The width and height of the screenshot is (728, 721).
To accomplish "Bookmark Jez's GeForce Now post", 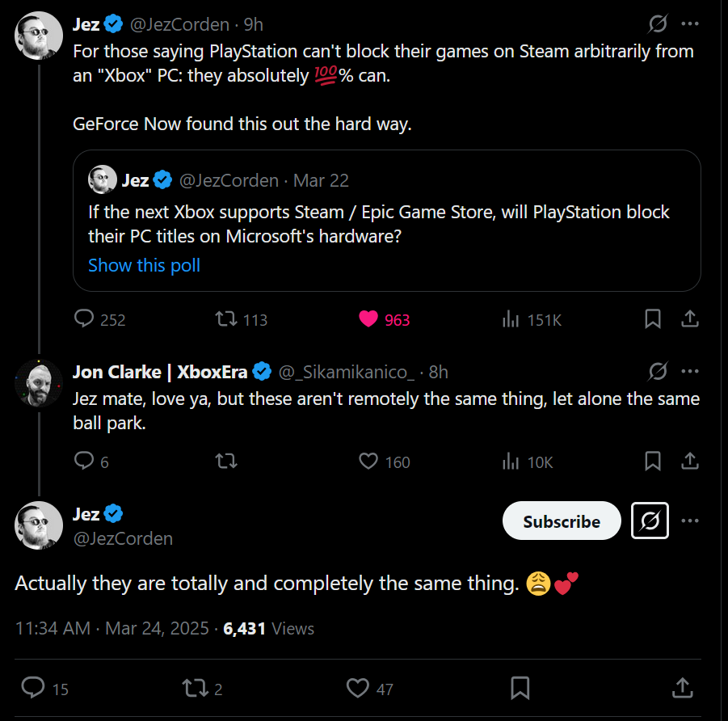I will (653, 319).
